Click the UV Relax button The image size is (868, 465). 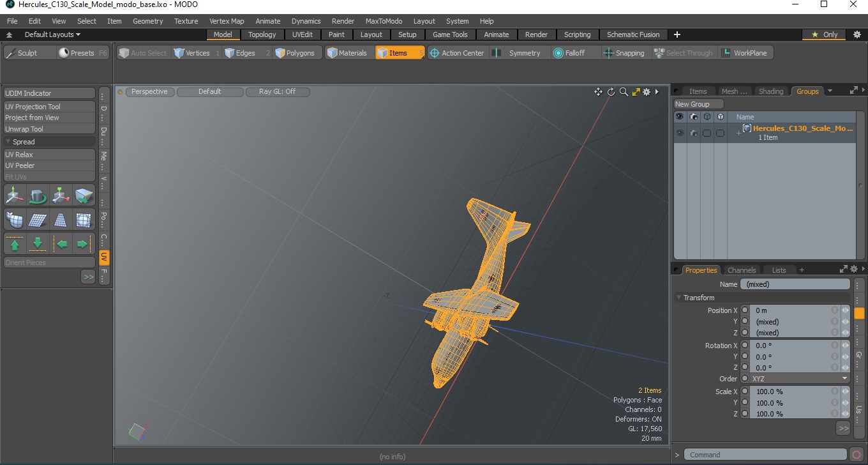[x=50, y=155]
